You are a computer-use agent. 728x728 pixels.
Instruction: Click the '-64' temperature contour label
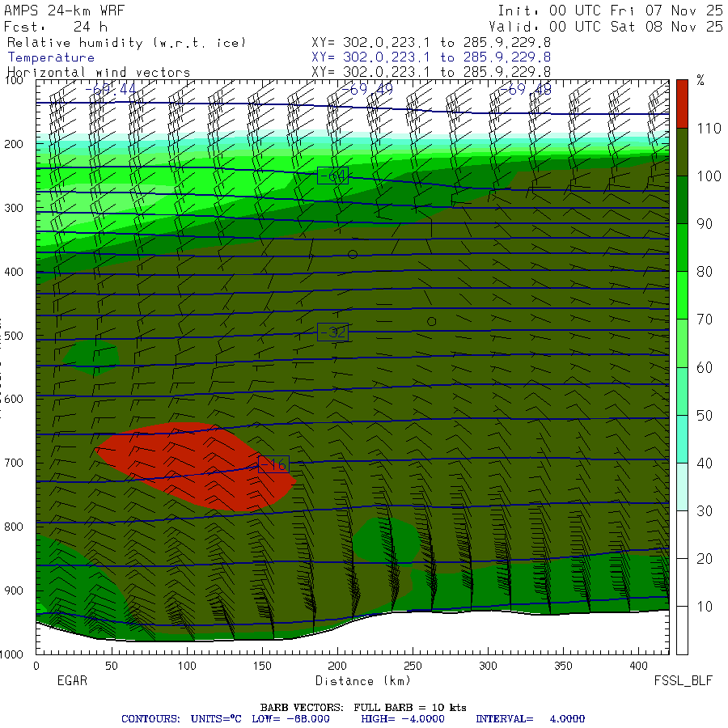pos(333,176)
